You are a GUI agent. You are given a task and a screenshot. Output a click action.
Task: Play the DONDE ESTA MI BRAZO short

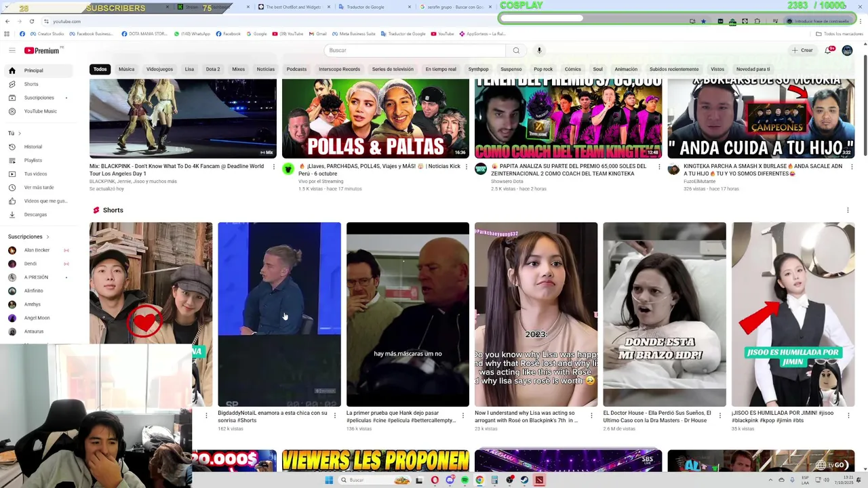[x=665, y=314]
